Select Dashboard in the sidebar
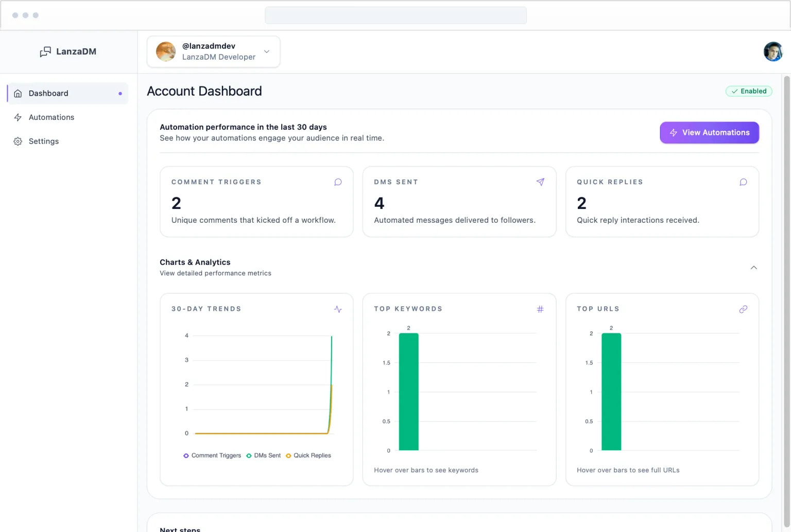 [48, 93]
